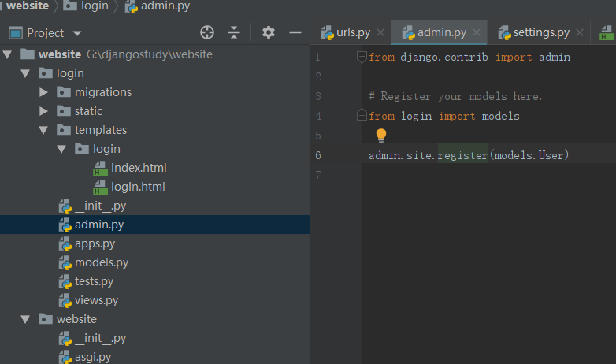Collapse the login app folder
This screenshot has height=364, width=616.
[x=26, y=73]
